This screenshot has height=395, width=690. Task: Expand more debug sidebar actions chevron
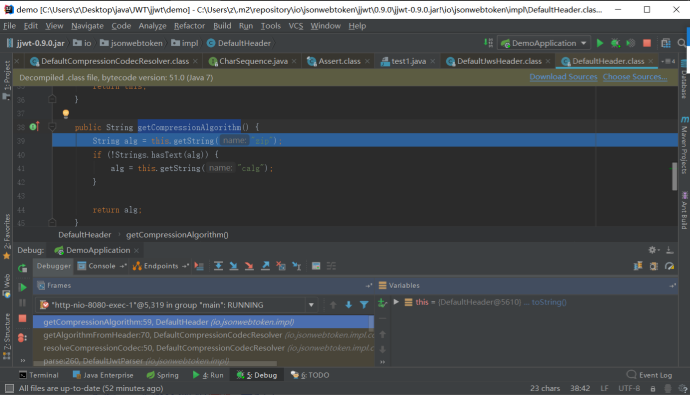tap(22, 360)
